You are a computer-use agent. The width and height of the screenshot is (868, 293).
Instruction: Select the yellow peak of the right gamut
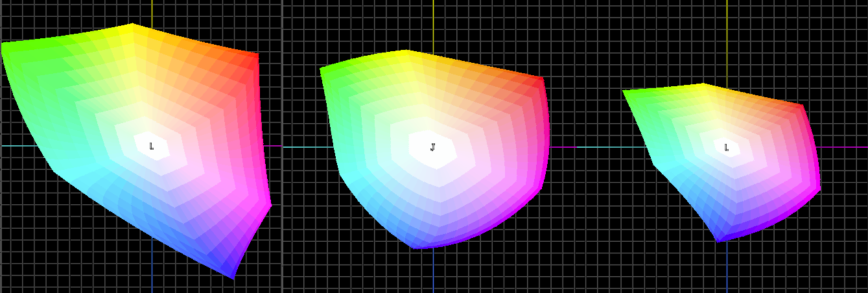point(704,86)
